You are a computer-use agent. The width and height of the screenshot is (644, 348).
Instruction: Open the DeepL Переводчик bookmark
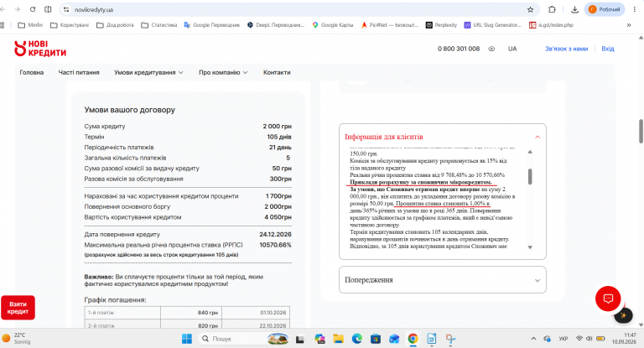[x=276, y=25]
